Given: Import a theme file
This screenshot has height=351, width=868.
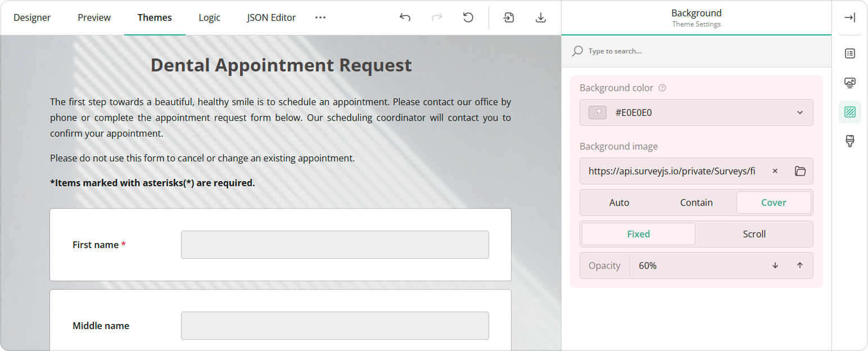Looking at the screenshot, I should tap(508, 17).
